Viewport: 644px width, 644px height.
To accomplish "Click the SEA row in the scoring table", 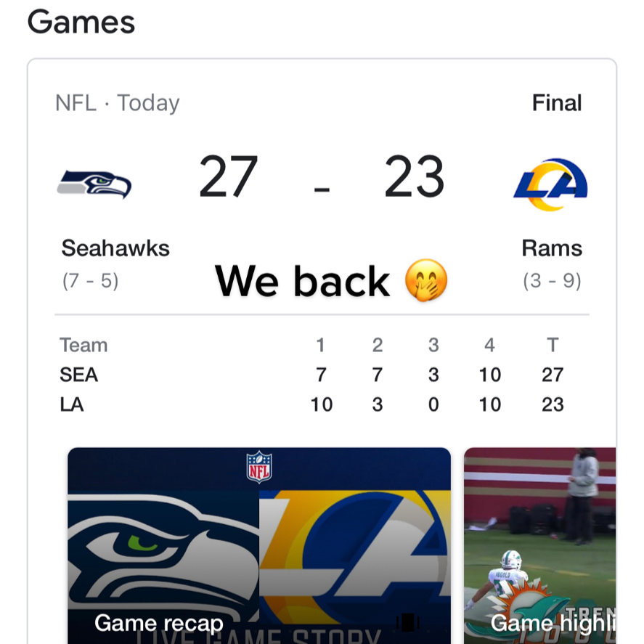I will [x=79, y=375].
